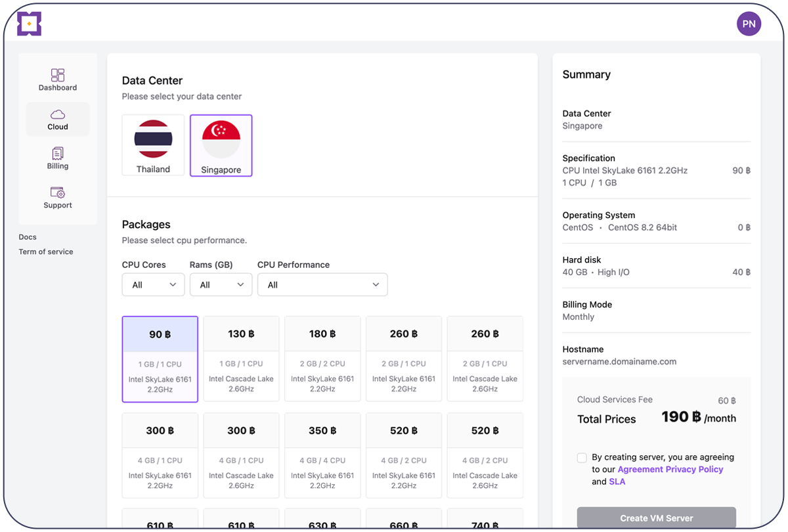Click Monthly billing mode text
The width and height of the screenshot is (788, 532).
pyautogui.click(x=579, y=317)
